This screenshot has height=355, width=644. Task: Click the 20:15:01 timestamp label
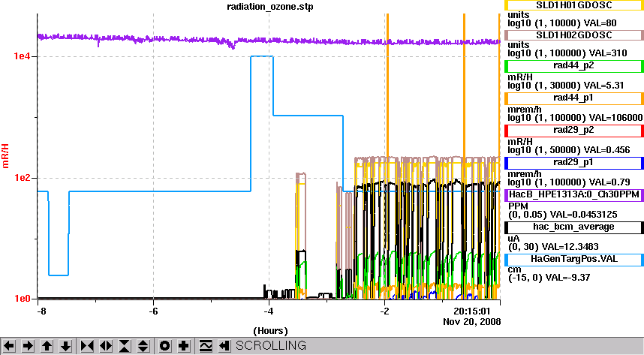click(x=472, y=311)
